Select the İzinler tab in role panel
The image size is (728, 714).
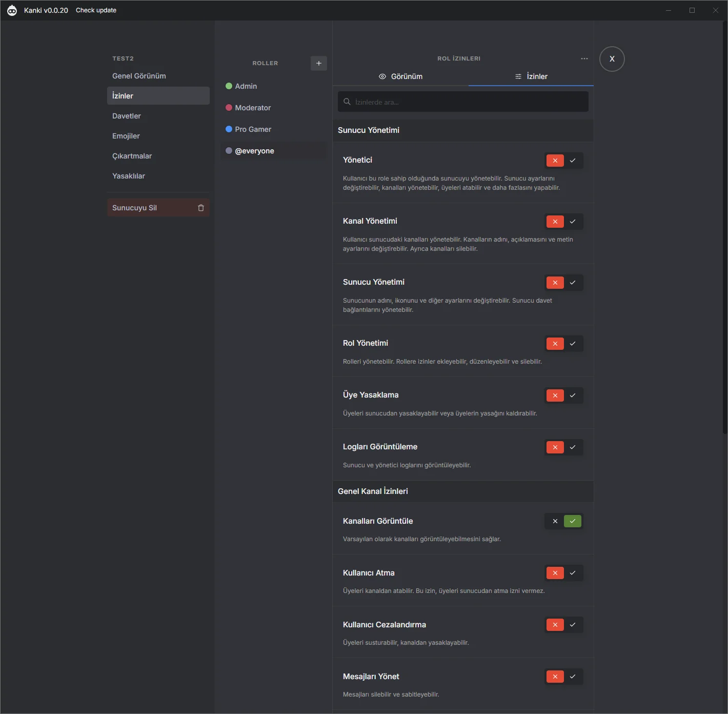point(531,76)
